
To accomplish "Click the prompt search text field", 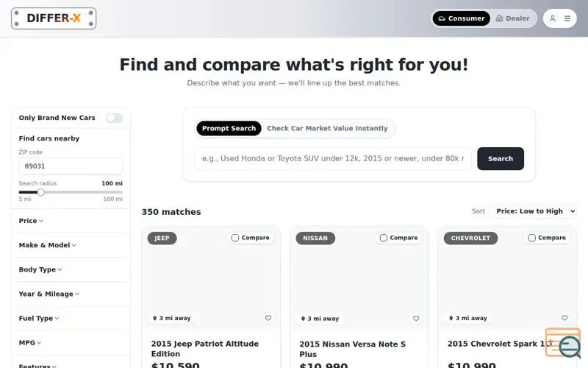I will tap(333, 158).
